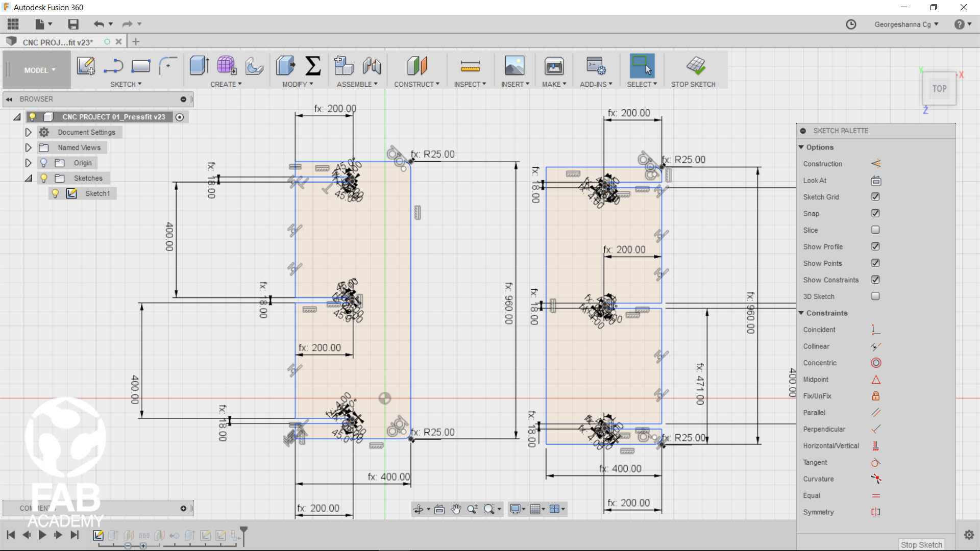This screenshot has width=980, height=551.
Task: Click the Stop Sketch button in palette
Action: click(921, 545)
